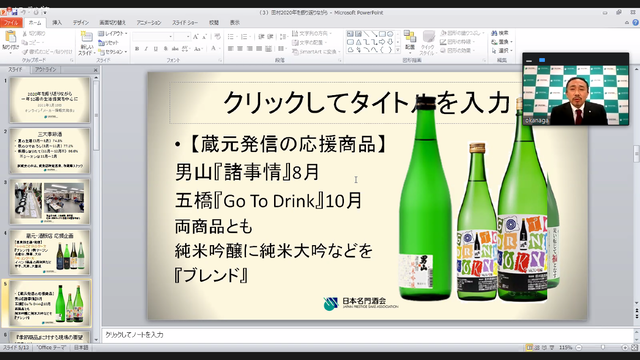Open the Section (セクション) dropdown
The height and width of the screenshot is (360, 640).
pyautogui.click(x=113, y=52)
